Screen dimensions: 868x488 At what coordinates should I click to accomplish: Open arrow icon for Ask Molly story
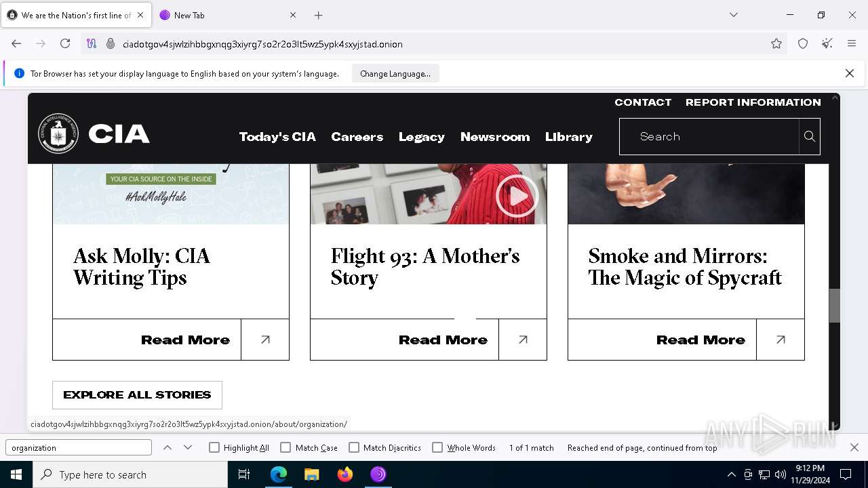265,340
